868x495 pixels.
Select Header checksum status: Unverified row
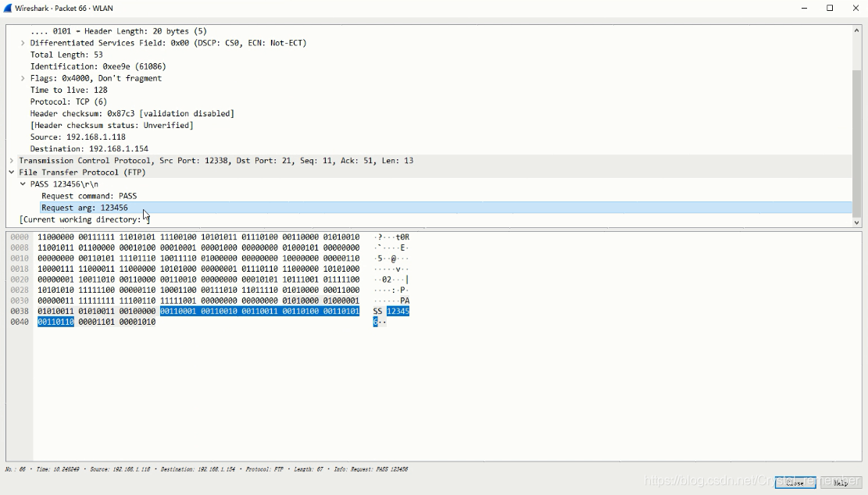pos(112,126)
